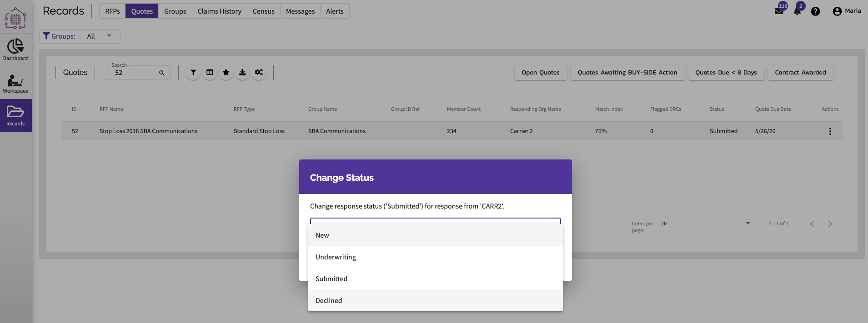Click the '70%' match index cell

click(x=601, y=131)
